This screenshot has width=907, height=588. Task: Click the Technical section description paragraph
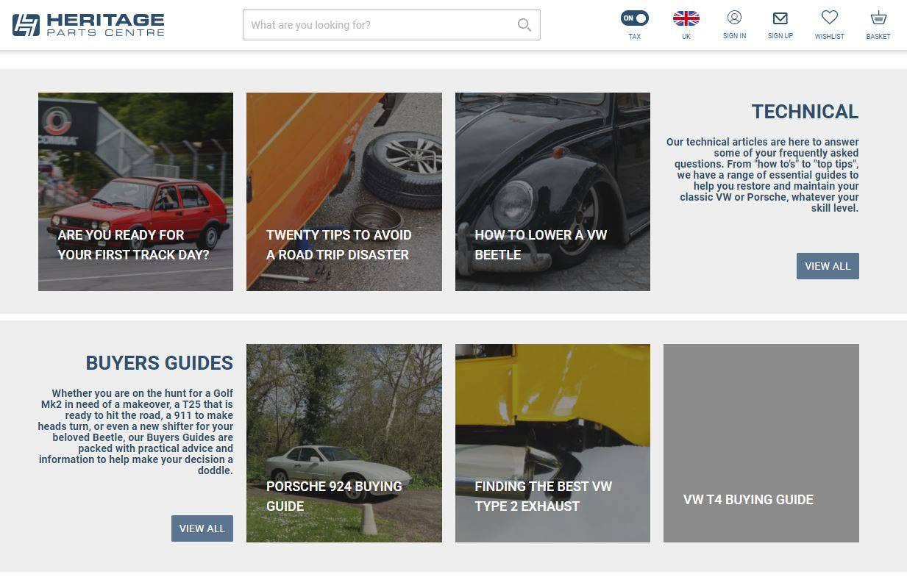763,175
